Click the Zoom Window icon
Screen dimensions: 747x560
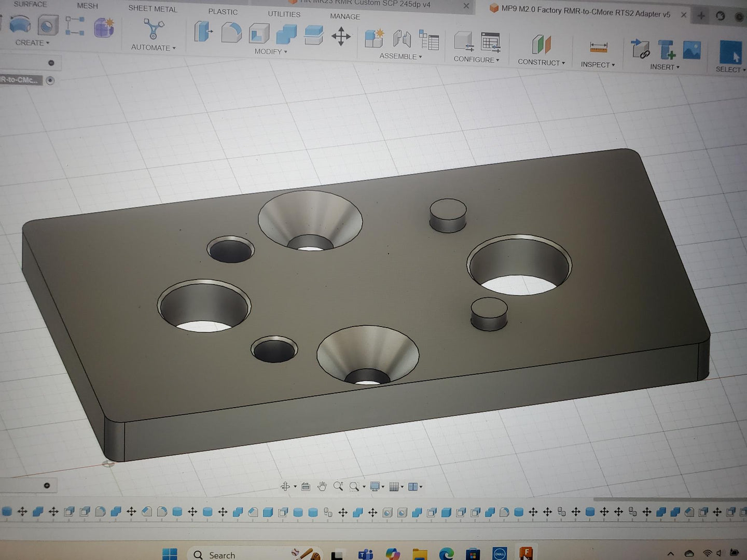click(354, 486)
